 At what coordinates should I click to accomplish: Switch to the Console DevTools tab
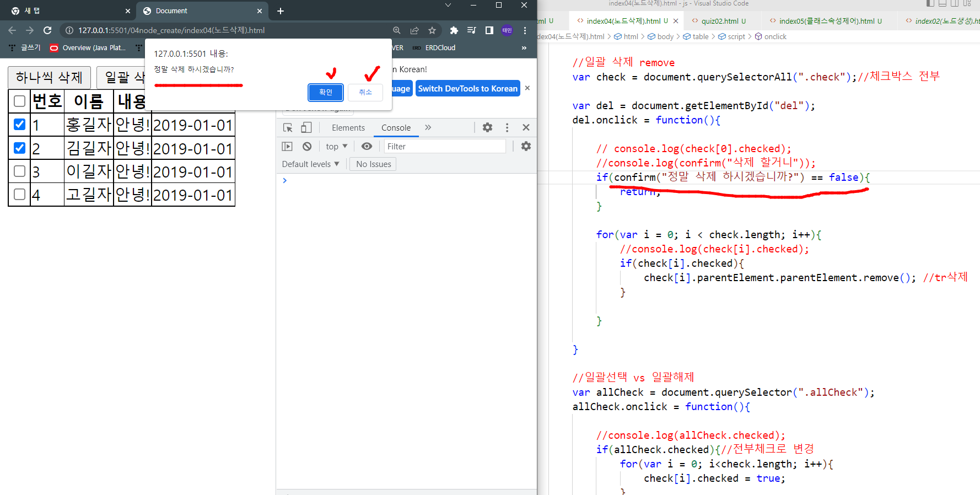click(x=396, y=128)
